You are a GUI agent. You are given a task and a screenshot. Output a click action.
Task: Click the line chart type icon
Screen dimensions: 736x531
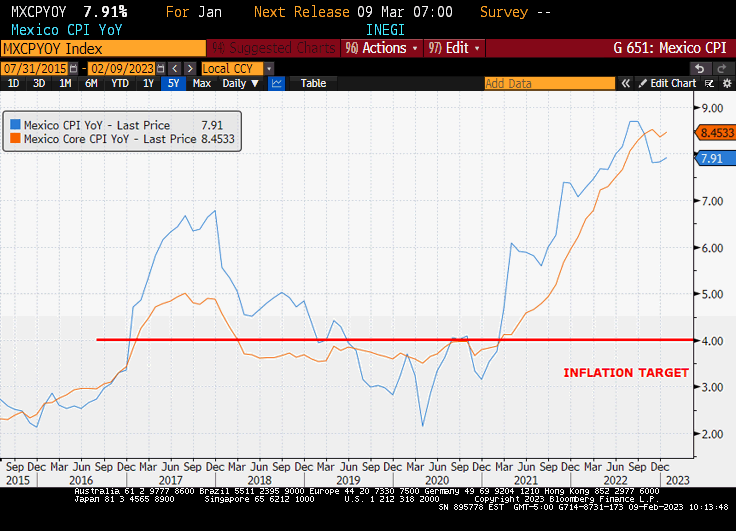[277, 84]
